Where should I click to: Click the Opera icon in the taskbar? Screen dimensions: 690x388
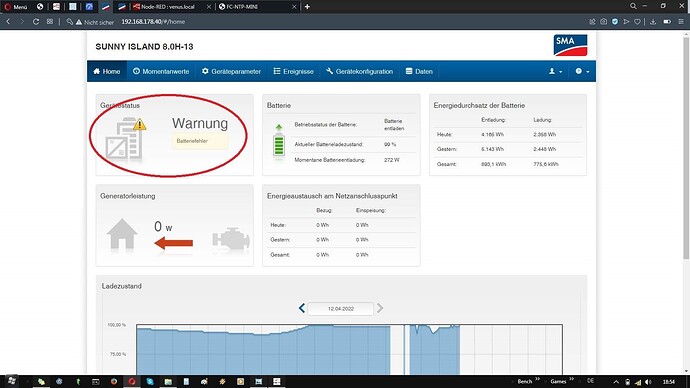tap(132, 381)
